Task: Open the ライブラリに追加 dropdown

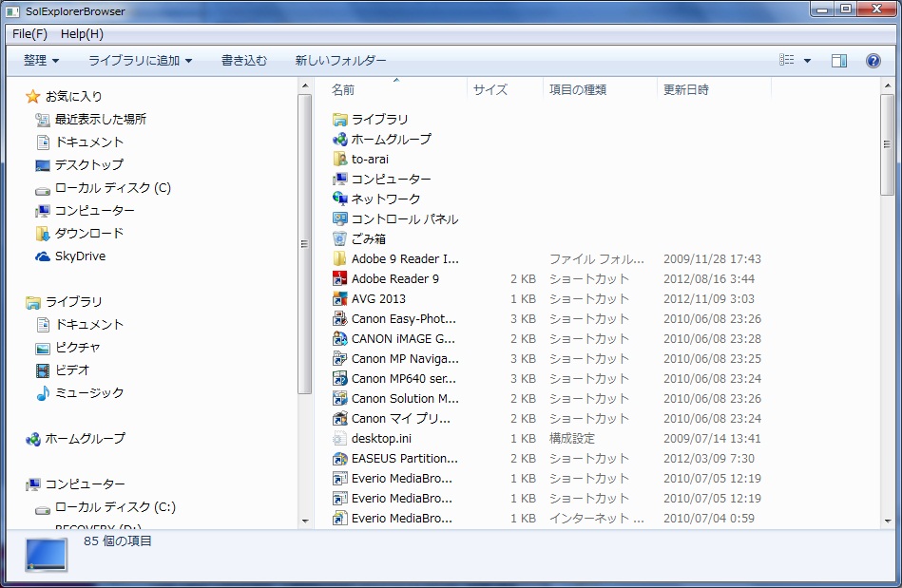Action: pyautogui.click(x=140, y=61)
